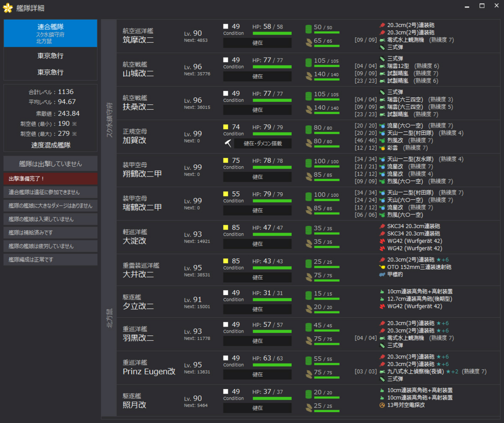Click the 艦隊は補給済みです message
The width and height of the screenshot is (504, 423).
pyautogui.click(x=51, y=233)
